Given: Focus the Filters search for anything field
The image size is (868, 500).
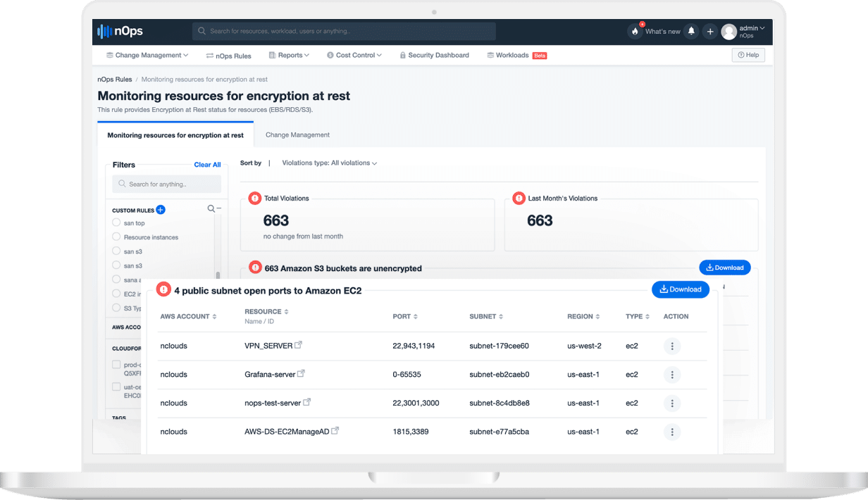Looking at the screenshot, I should 166,184.
